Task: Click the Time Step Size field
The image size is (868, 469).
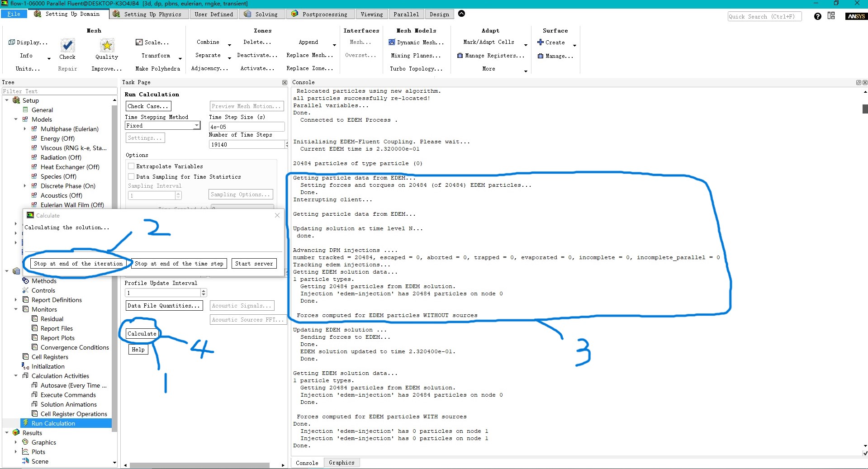Action: click(247, 127)
